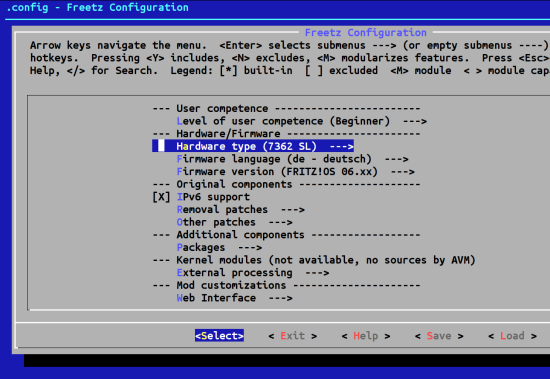Click the Select button
This screenshot has width=550, height=379.
219,336
